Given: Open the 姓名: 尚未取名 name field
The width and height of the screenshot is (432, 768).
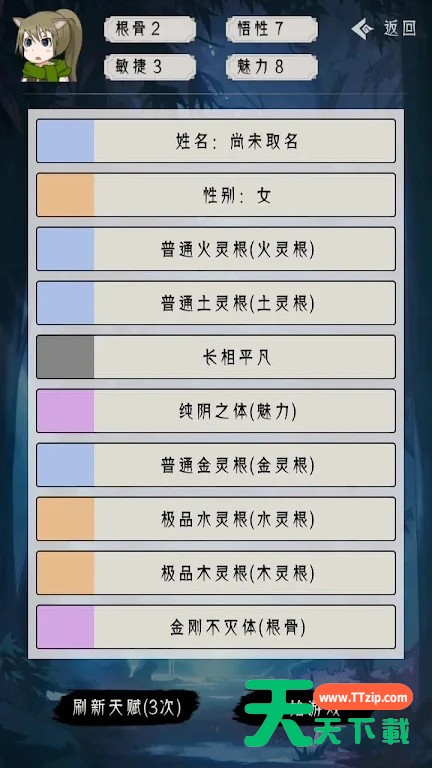Looking at the screenshot, I should (x=216, y=141).
